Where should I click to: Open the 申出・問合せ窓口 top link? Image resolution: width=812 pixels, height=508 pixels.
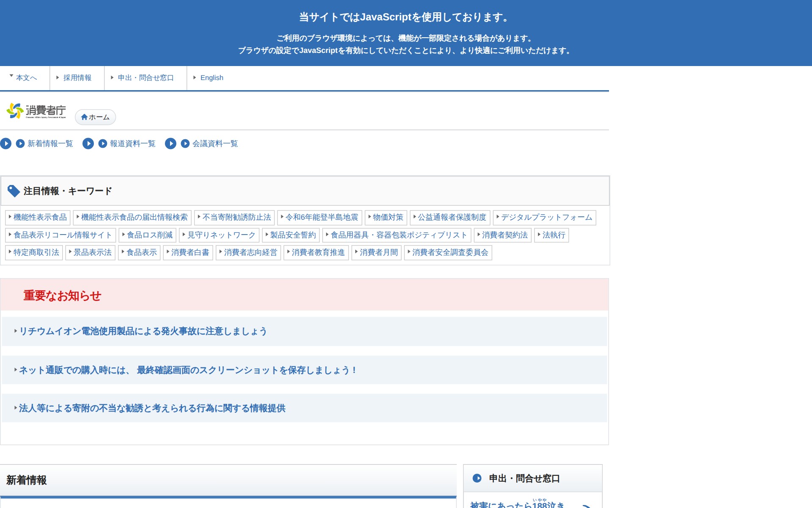(x=145, y=77)
